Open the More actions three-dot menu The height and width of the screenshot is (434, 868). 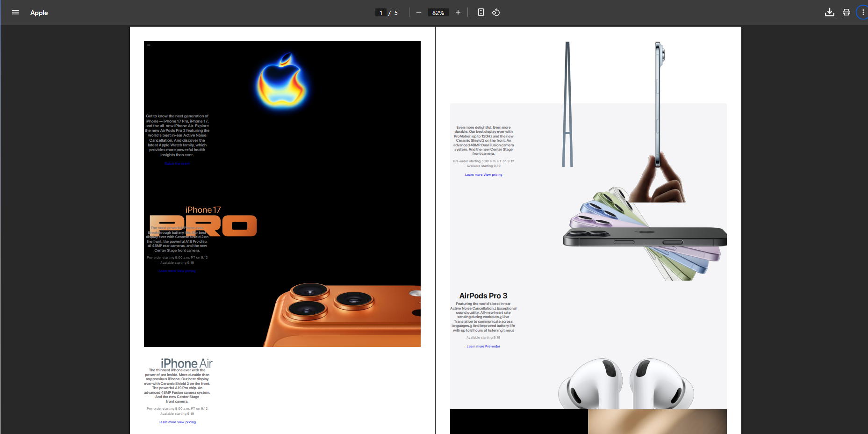click(x=863, y=13)
